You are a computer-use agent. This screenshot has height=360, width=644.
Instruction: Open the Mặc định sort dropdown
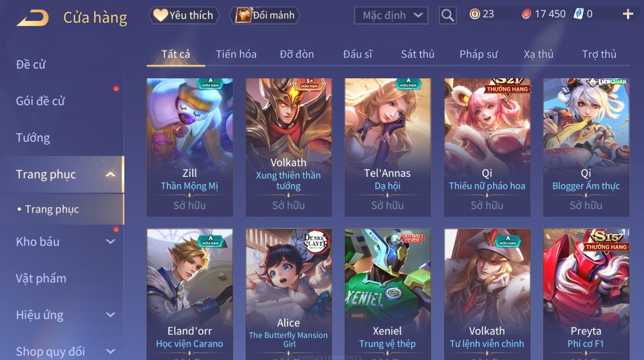391,15
